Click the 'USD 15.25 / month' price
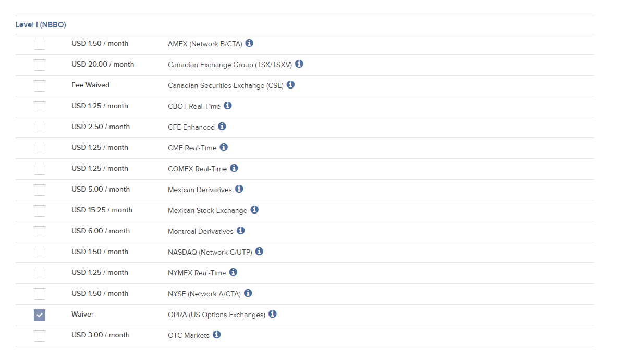Viewport: 623px width, 364px height. tap(102, 210)
